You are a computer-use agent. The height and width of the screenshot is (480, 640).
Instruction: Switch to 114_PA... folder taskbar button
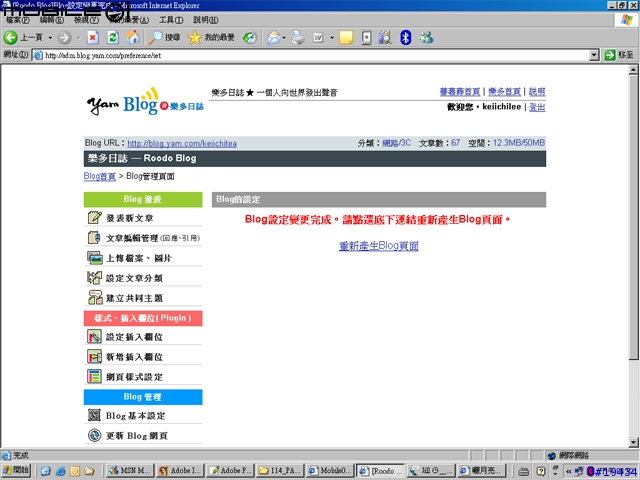[x=280, y=471]
